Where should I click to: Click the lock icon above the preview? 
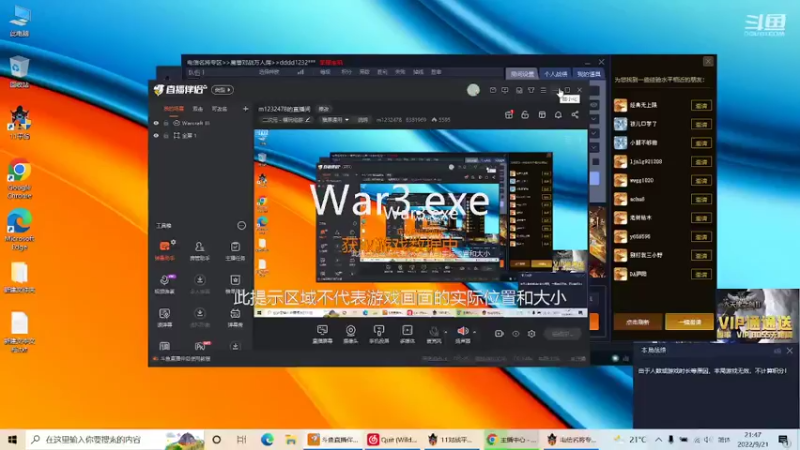point(525,114)
